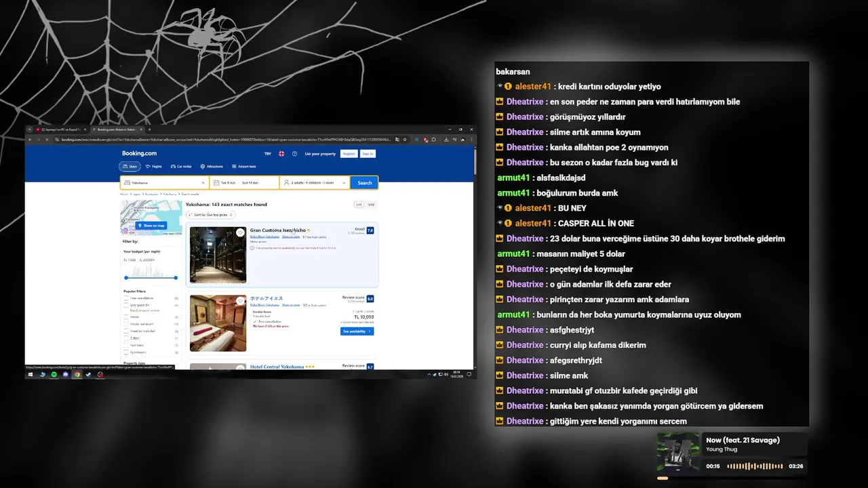Open the Gran Customa 7.8 review score badge
Screen dimensions: 868x488
click(370, 230)
